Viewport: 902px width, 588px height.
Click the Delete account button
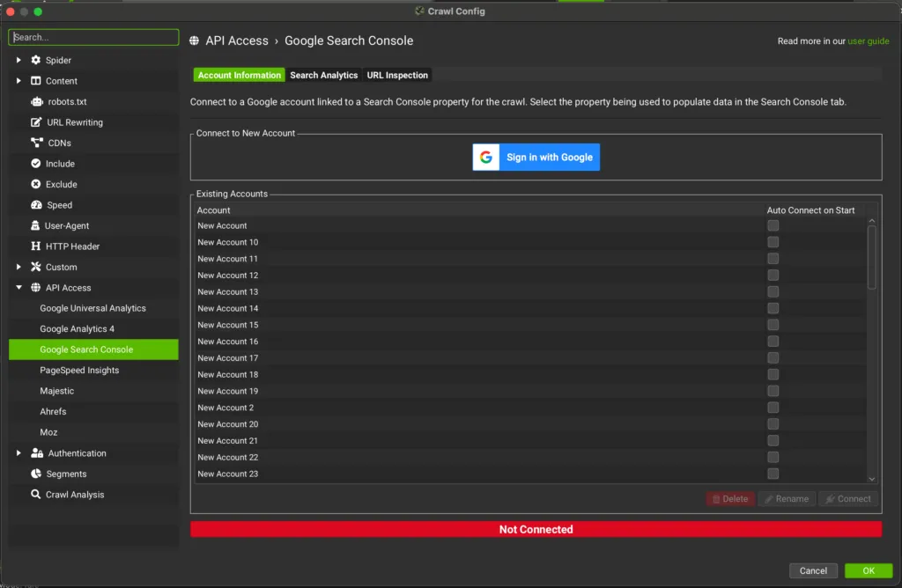pos(730,499)
